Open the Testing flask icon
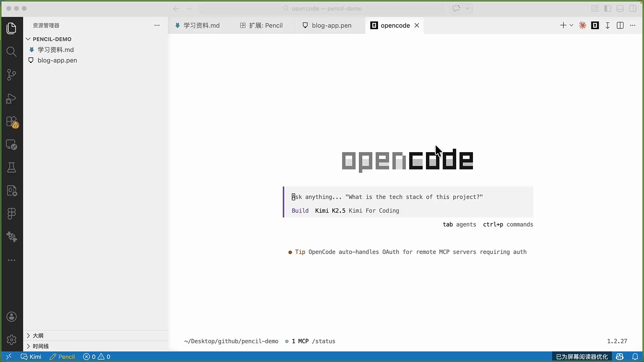 tap(11, 168)
